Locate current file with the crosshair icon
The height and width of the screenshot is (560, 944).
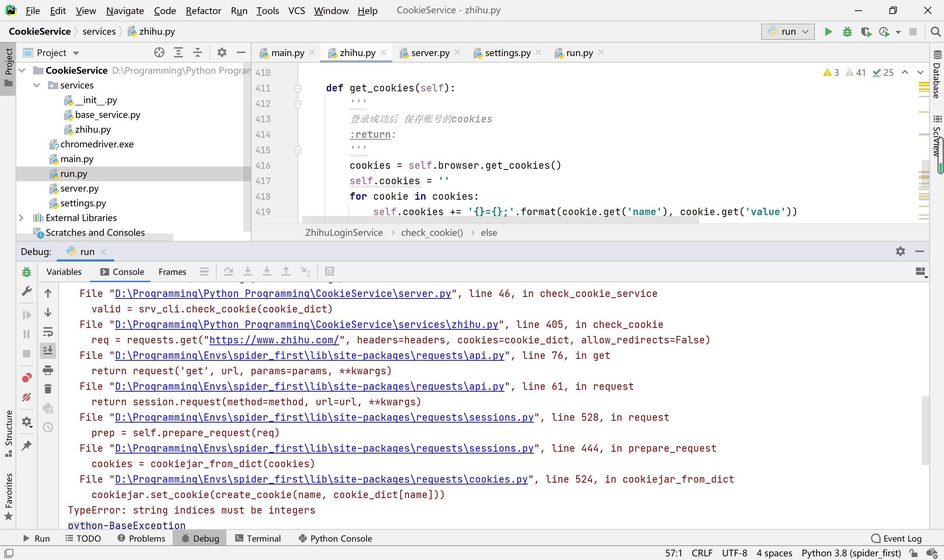[159, 52]
